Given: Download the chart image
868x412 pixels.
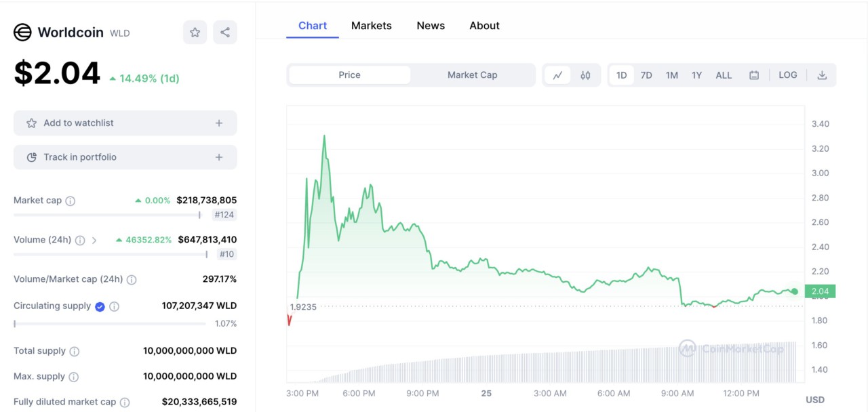Looking at the screenshot, I should [x=823, y=75].
